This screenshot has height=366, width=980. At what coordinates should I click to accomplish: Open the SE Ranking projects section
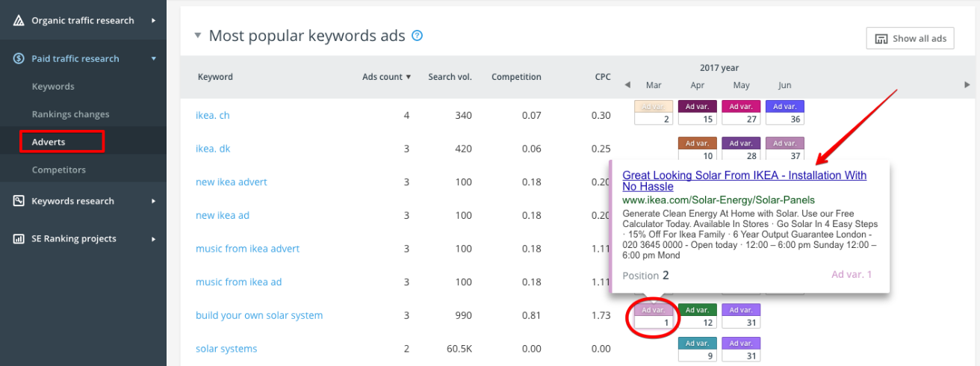(x=74, y=239)
